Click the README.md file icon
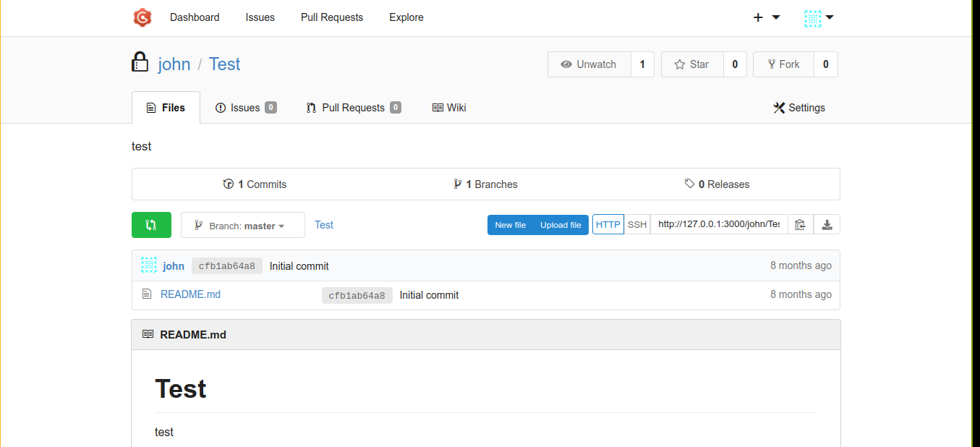Viewport: 980px width, 447px height. [147, 294]
